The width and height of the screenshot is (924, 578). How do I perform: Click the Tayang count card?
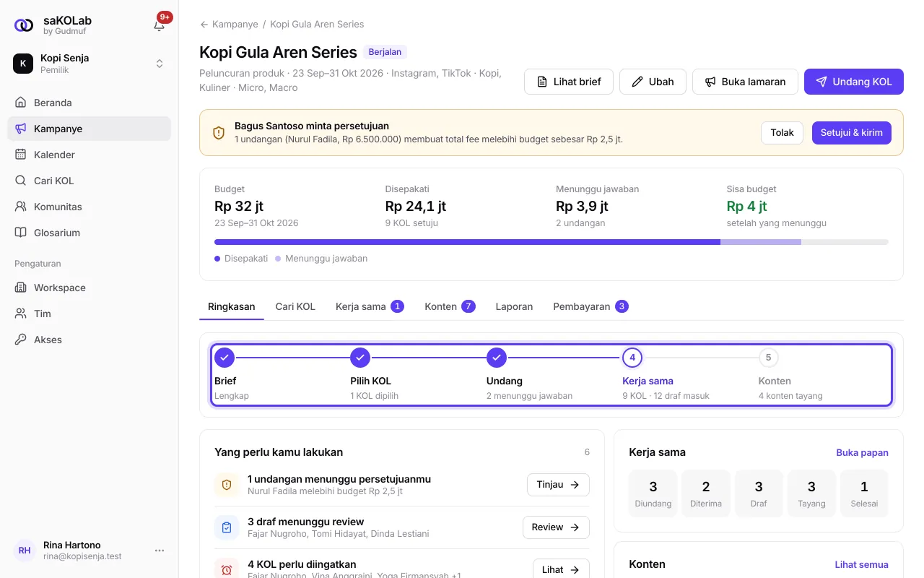(x=811, y=493)
